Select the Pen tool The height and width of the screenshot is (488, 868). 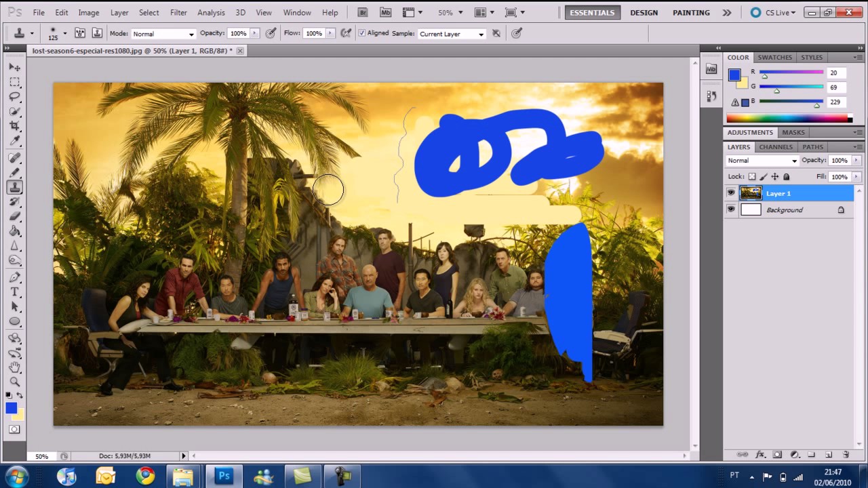14,277
